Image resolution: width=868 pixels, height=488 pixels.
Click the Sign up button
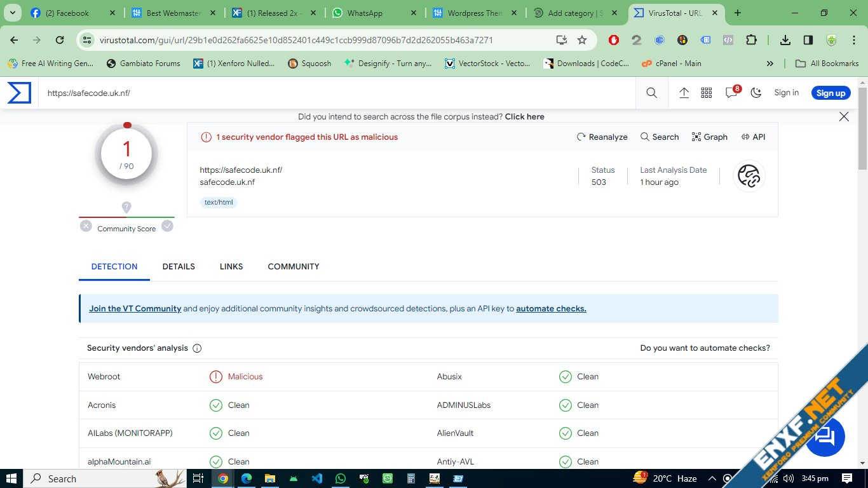pos(831,93)
